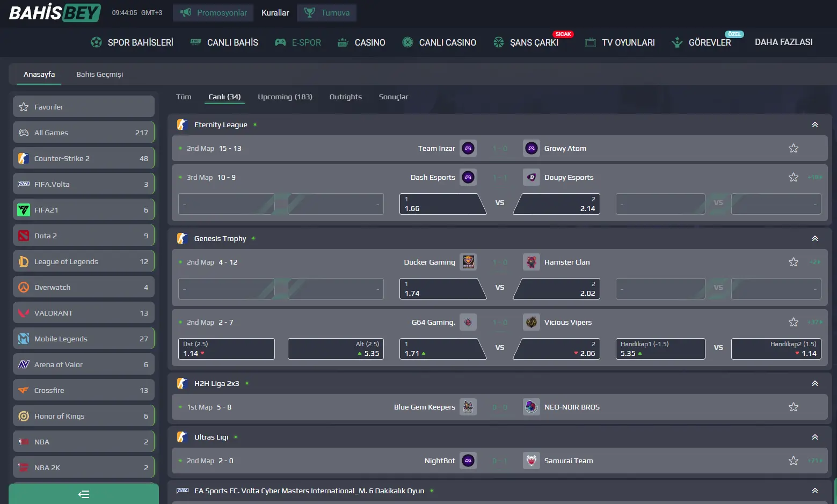Select Arena of Valor sidebar icon
Viewport: 837px width, 504px height.
coord(24,364)
